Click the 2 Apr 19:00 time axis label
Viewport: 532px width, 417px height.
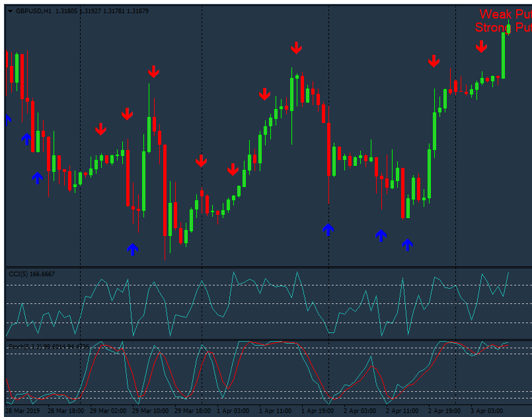(x=402, y=410)
